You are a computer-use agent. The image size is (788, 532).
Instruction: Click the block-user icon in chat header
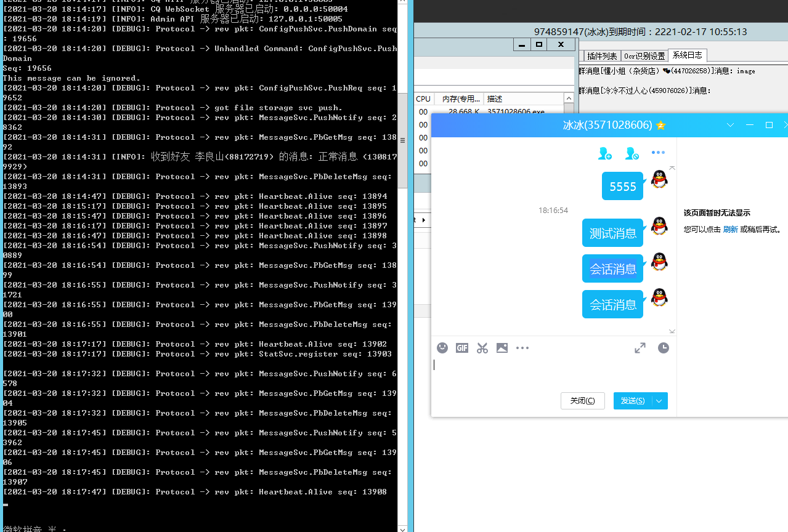(x=632, y=153)
